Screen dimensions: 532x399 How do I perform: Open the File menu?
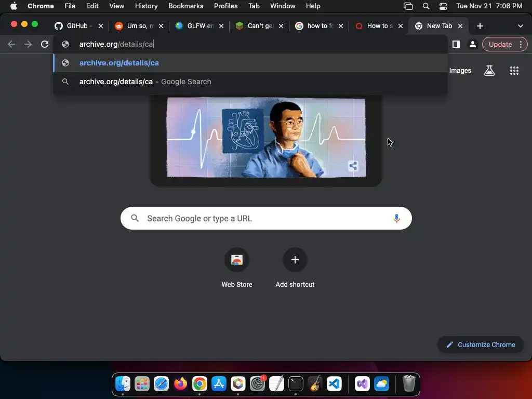[x=70, y=6]
